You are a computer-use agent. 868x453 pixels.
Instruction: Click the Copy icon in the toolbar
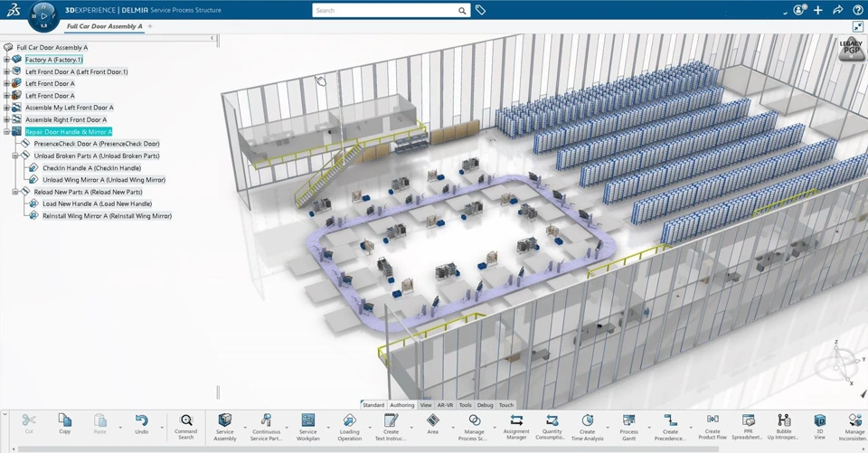tap(65, 420)
